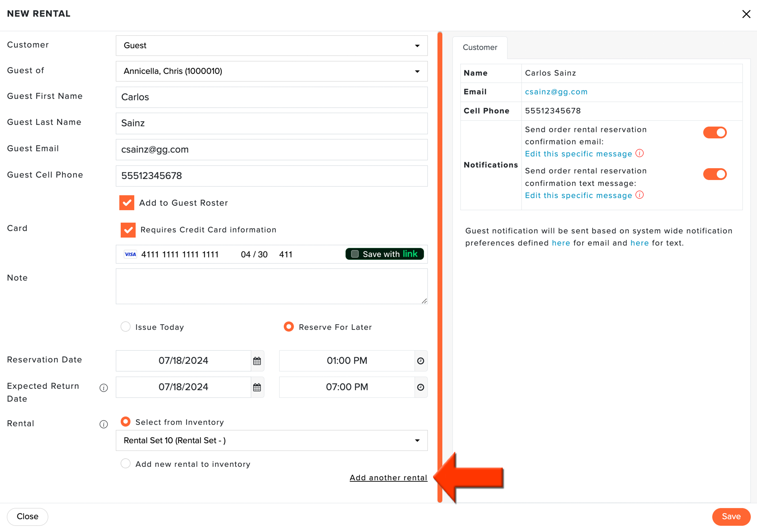Click the Close button
This screenshot has height=532, width=757.
coord(27,517)
